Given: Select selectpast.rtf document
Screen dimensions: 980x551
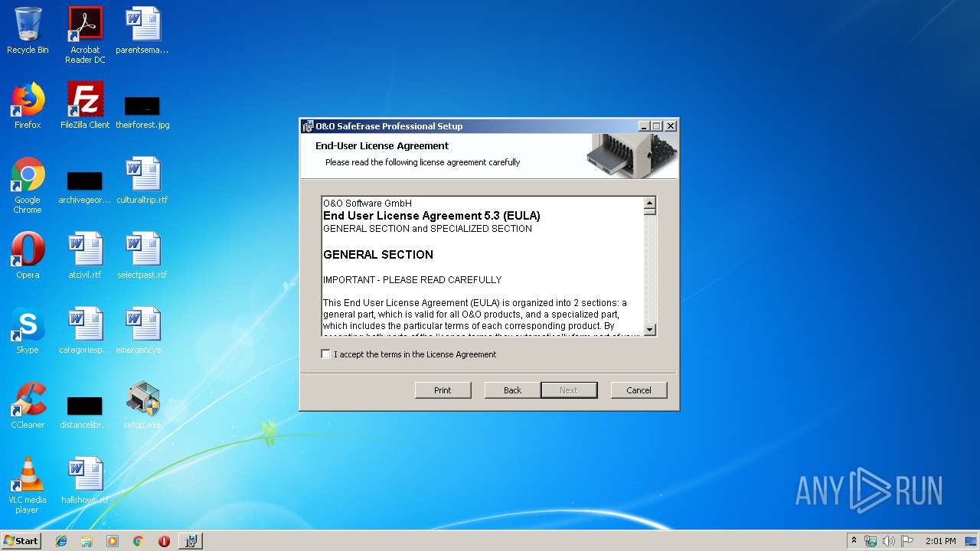Looking at the screenshot, I should pyautogui.click(x=142, y=256).
